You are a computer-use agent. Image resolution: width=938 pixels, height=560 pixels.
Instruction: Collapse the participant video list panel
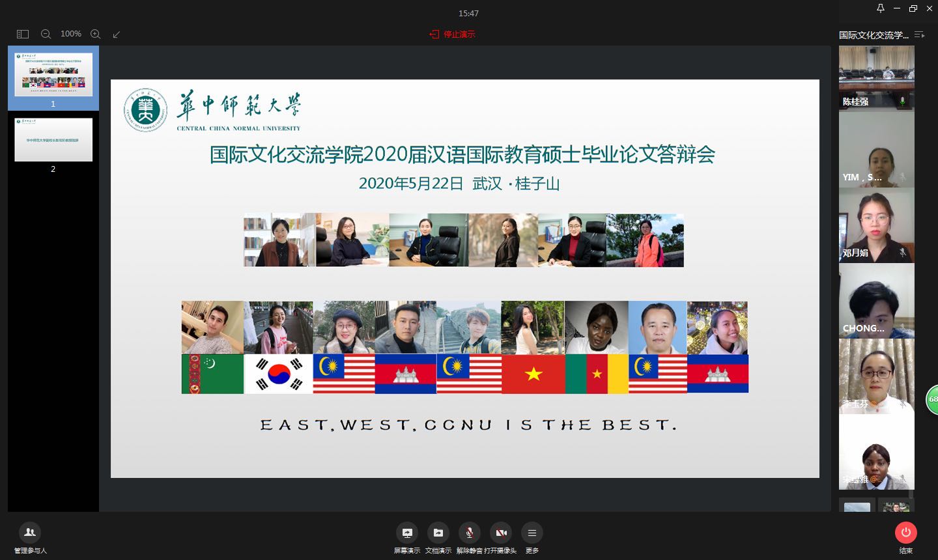(x=919, y=35)
